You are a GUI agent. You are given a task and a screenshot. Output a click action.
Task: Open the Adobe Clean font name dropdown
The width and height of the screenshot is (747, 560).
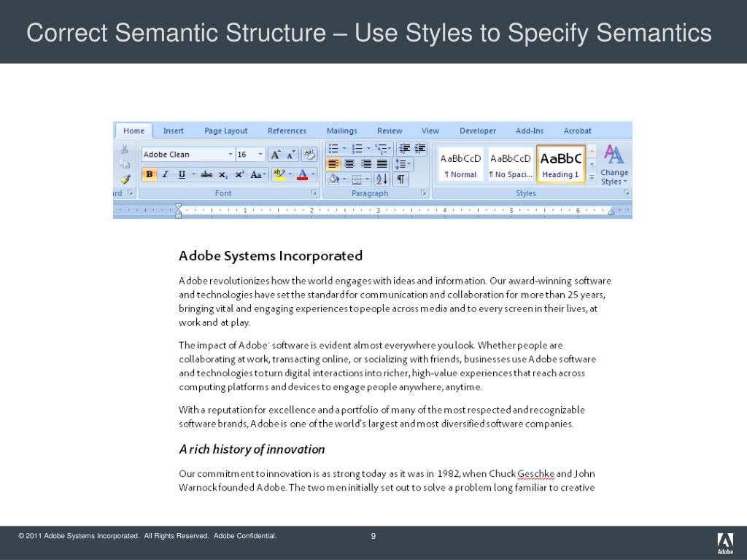[x=231, y=155]
